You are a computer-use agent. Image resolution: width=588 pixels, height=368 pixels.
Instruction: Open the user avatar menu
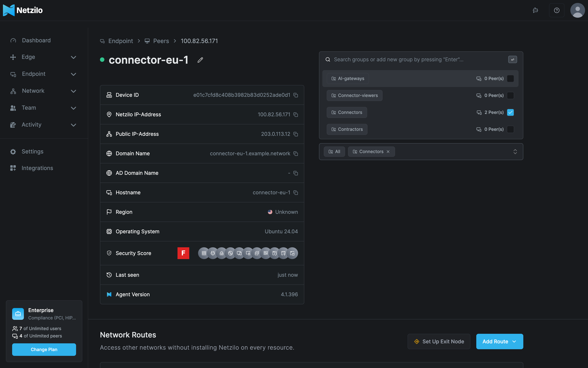tap(578, 10)
